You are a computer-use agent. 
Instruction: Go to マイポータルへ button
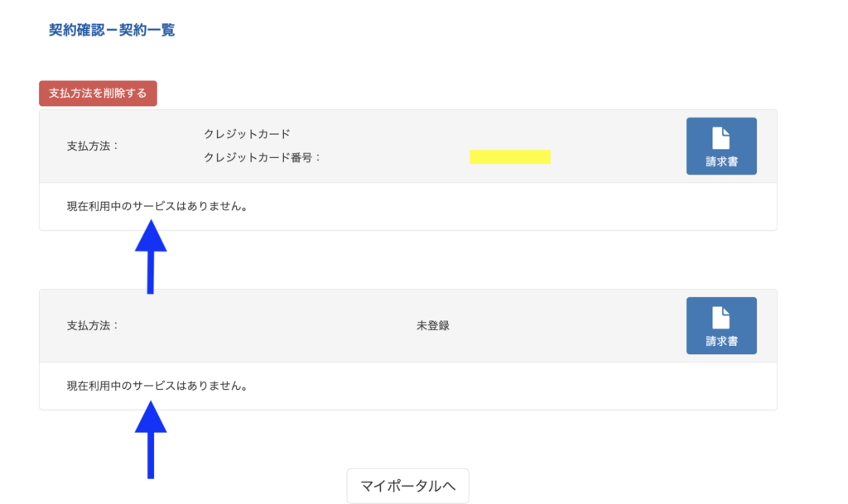tap(407, 486)
